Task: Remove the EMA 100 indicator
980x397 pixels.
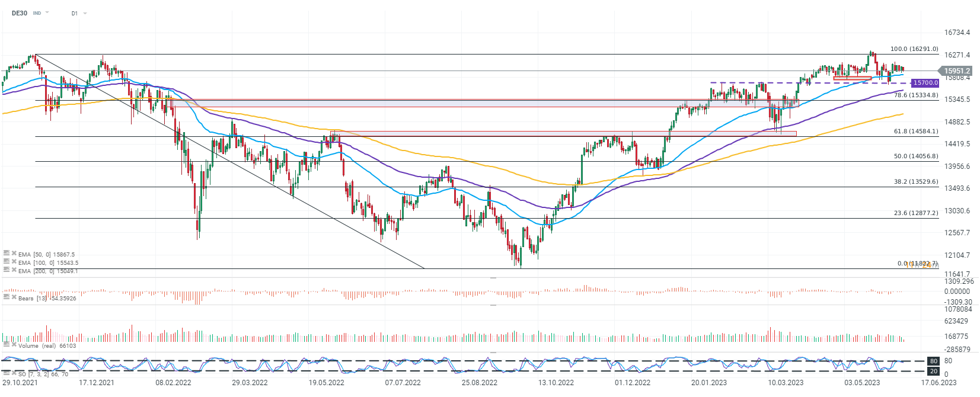Action: pos(14,261)
